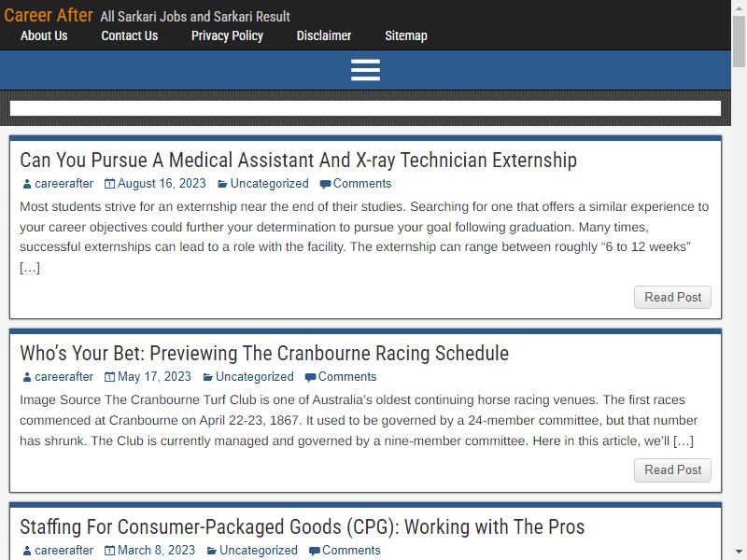Click the excerpt starting 'Image Source The Cranbourne Turf Club'
Screen dimensions: 747x560
point(359,420)
